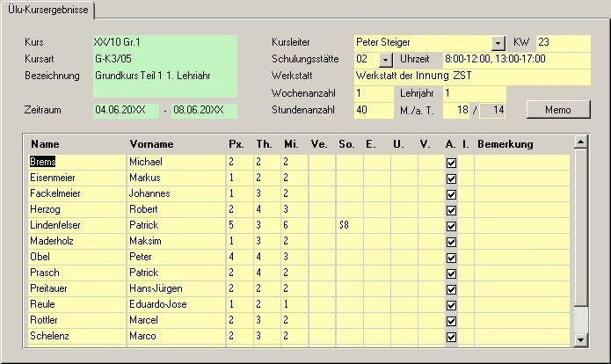Screen dimensions: 611x364
Task: Expand the Kursleiter dropdown
Action: [x=498, y=42]
